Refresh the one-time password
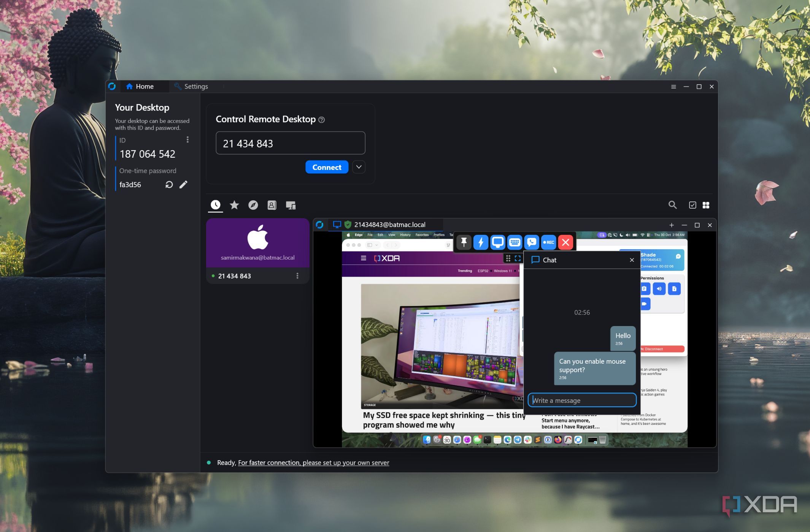The image size is (810, 532). [x=169, y=185]
